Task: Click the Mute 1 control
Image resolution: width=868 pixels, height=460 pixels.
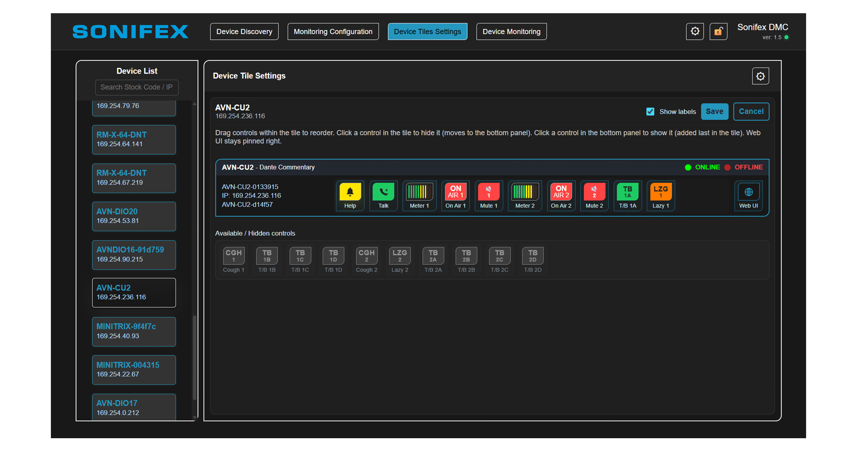Action: tap(489, 196)
